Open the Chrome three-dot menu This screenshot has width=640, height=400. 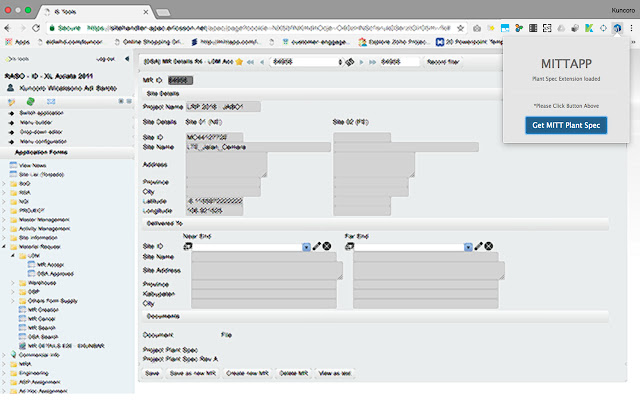[x=631, y=28]
